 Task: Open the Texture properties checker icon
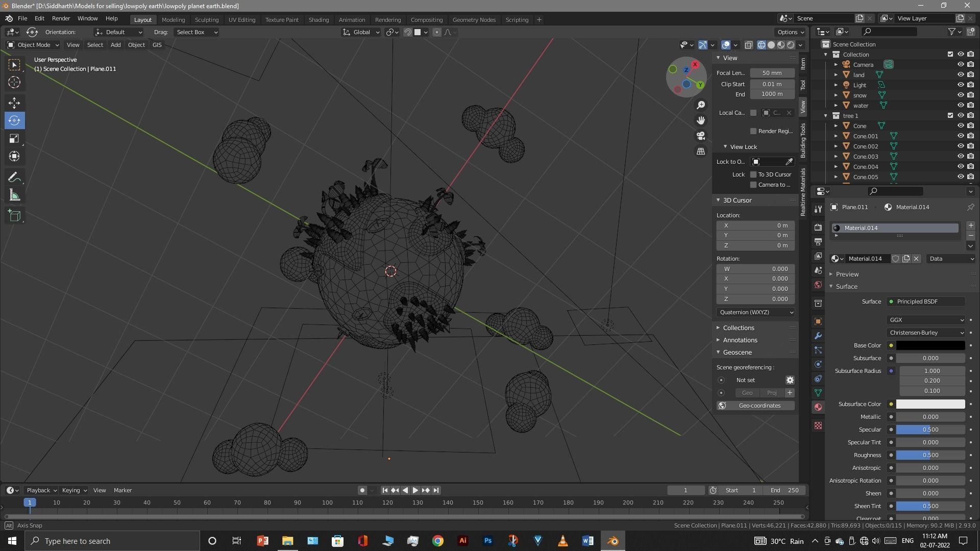coord(818,425)
